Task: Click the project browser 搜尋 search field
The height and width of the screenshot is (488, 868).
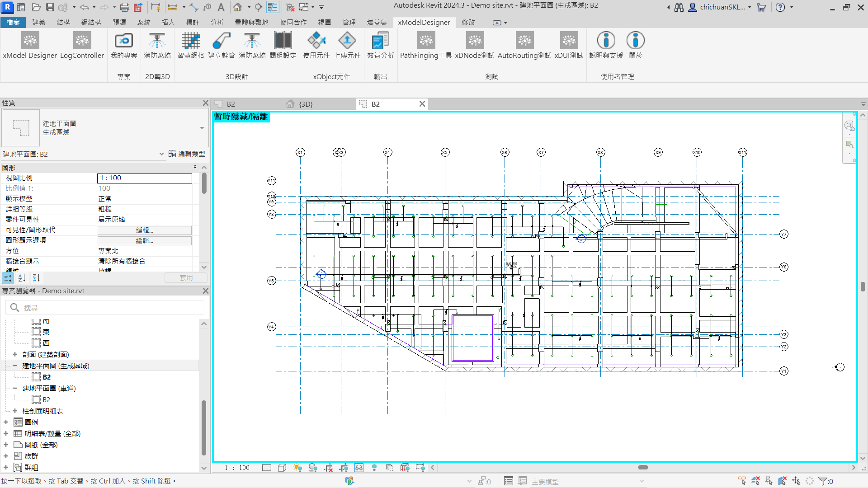Action: click(x=108, y=308)
